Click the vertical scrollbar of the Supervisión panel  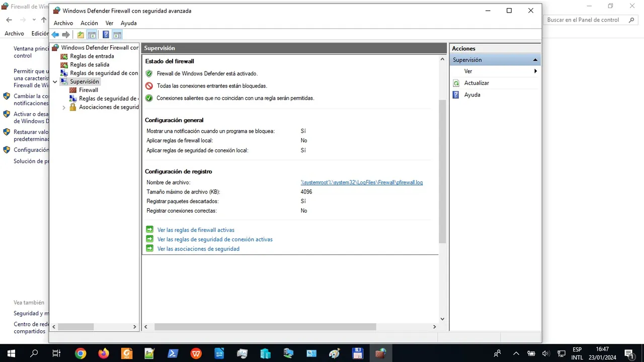click(x=442, y=171)
